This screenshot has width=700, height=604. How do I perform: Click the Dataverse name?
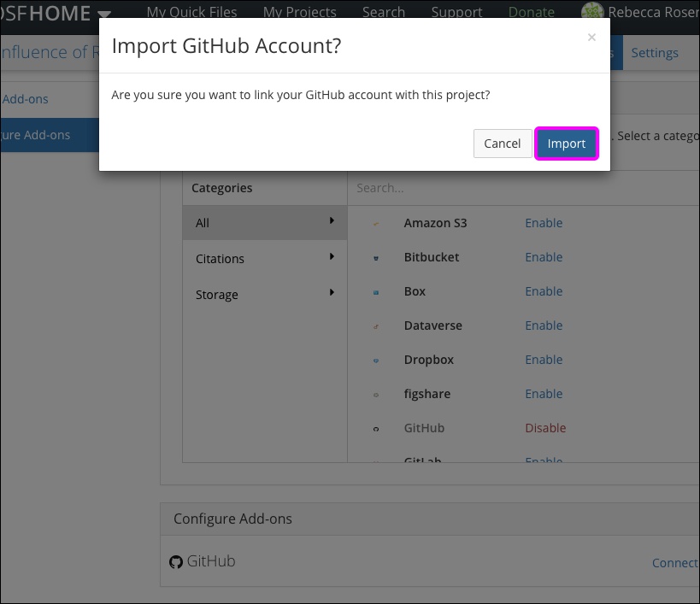433,325
